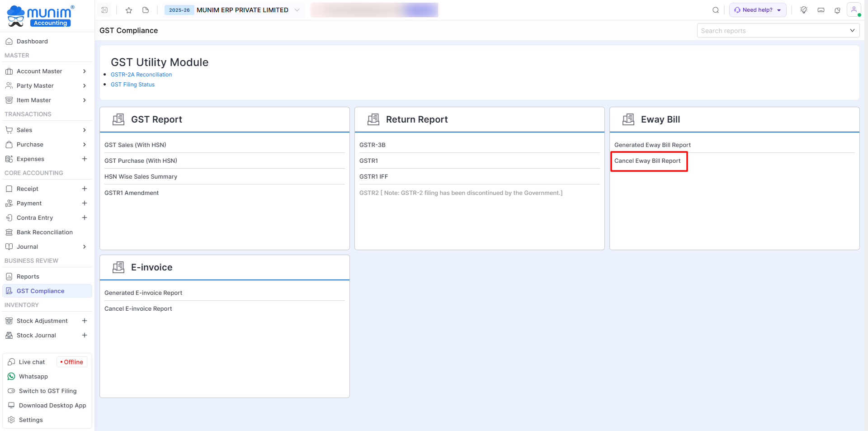Open the user profile avatar icon
The height and width of the screenshot is (431, 868).
[854, 9]
